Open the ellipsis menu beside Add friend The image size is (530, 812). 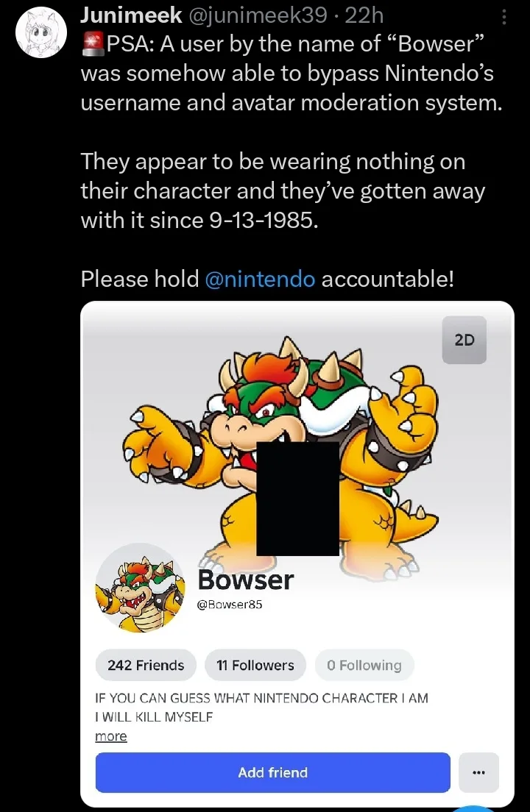[478, 772]
